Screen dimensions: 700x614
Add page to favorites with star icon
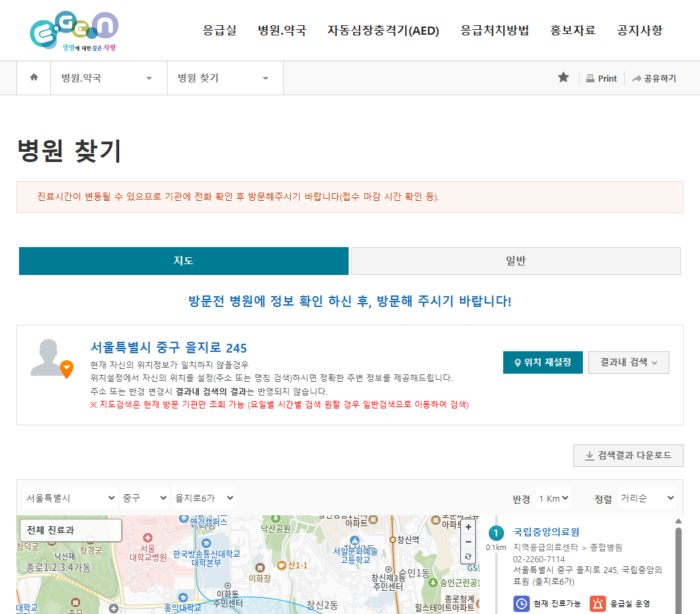coord(563,77)
